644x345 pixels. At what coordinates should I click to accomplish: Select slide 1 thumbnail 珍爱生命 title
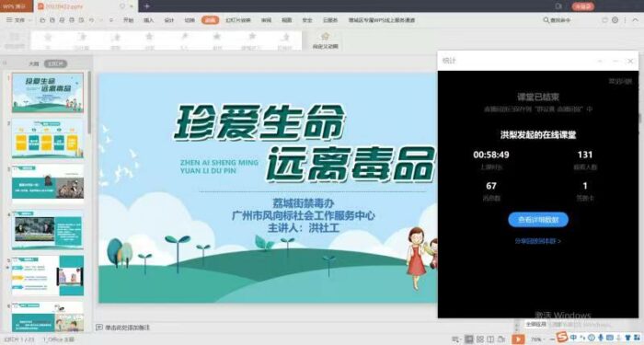(48, 92)
